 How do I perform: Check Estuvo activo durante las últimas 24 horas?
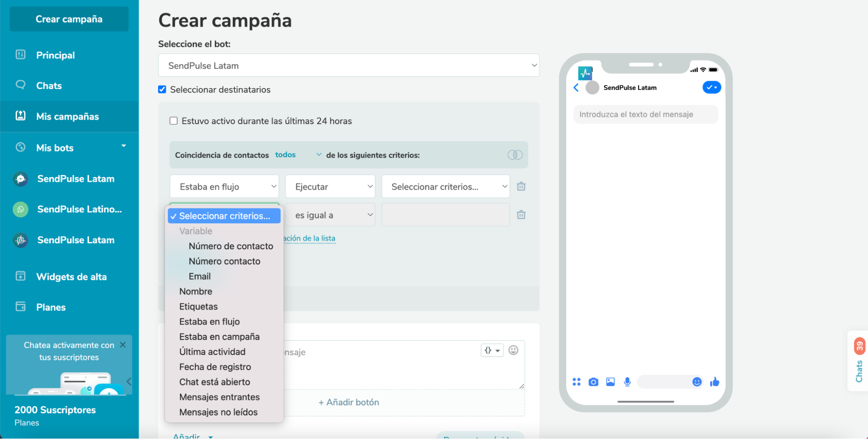tap(174, 121)
